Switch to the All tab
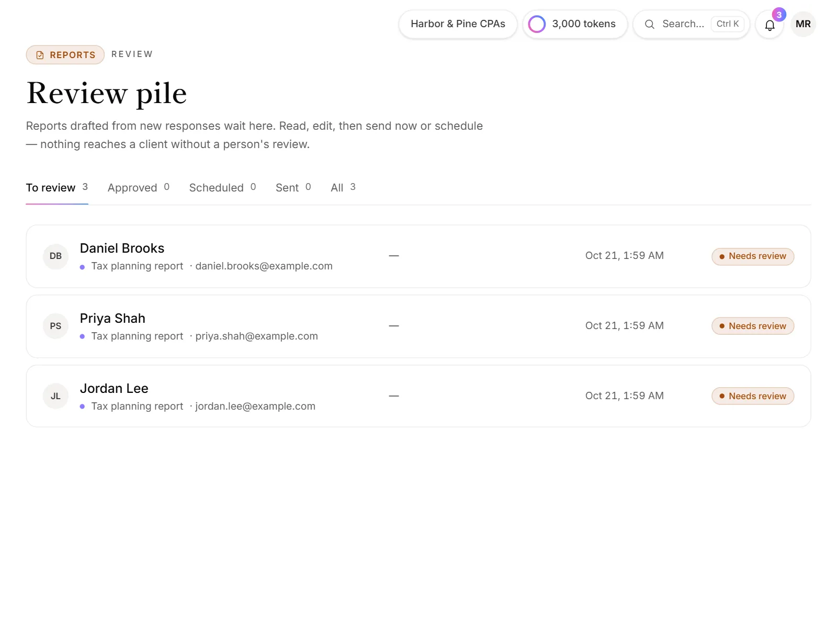This screenshot has width=837, height=644. point(343,188)
